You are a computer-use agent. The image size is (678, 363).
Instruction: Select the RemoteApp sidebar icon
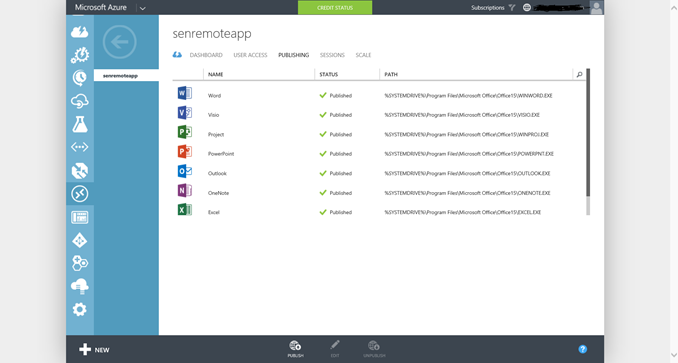(x=80, y=194)
